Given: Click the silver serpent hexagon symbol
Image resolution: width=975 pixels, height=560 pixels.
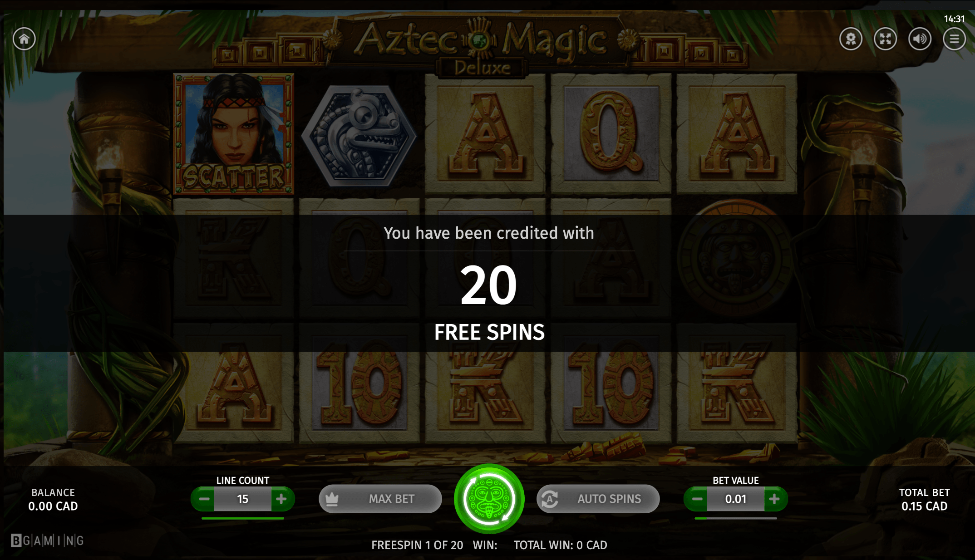Looking at the screenshot, I should point(359,135).
